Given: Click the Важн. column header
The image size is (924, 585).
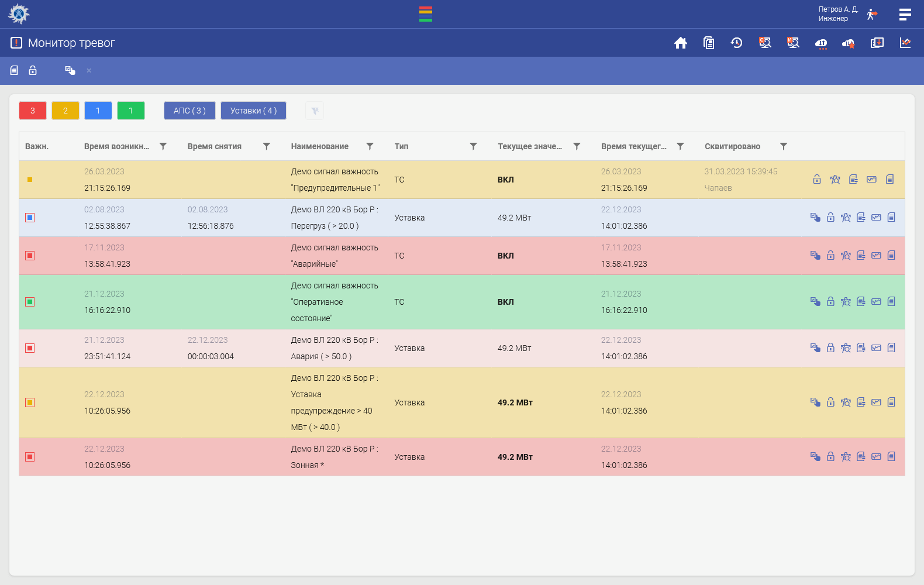Looking at the screenshot, I should pos(37,146).
